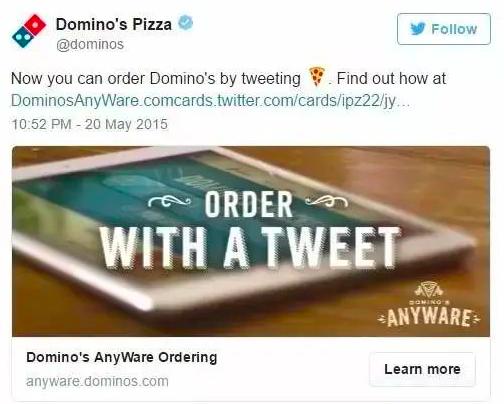Click the ORDER WITH A TWEET headline

[x=250, y=230]
